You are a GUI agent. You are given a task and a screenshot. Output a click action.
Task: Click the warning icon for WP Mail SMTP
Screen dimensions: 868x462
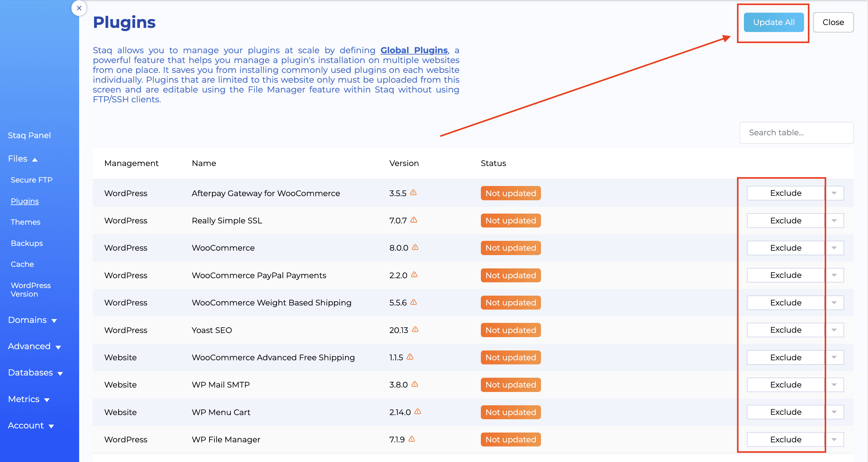click(x=415, y=384)
